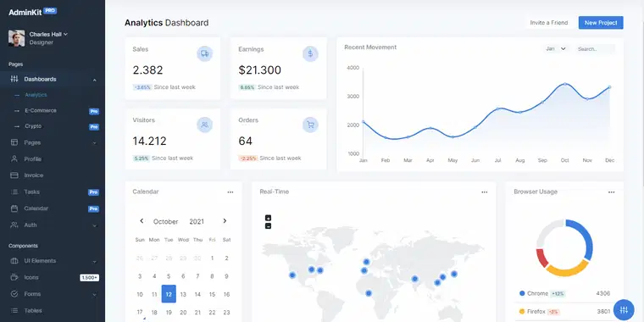
Task: Click the Forms check-circle icon
Action: click(x=14, y=294)
